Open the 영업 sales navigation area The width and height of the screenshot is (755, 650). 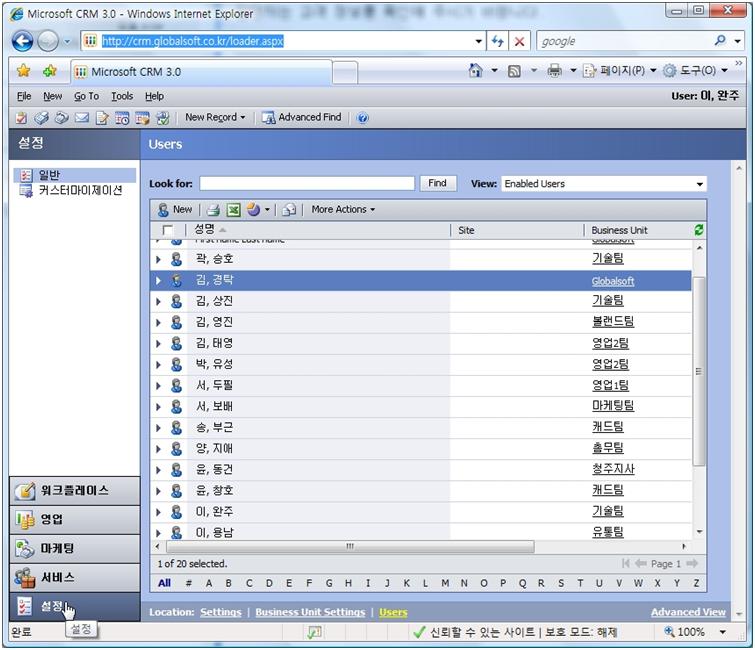[x=75, y=520]
